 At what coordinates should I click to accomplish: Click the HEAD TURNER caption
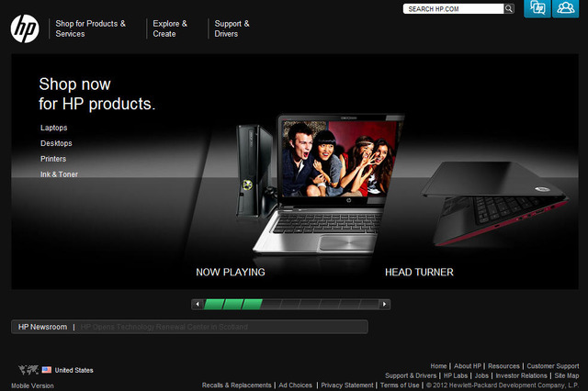[419, 273]
